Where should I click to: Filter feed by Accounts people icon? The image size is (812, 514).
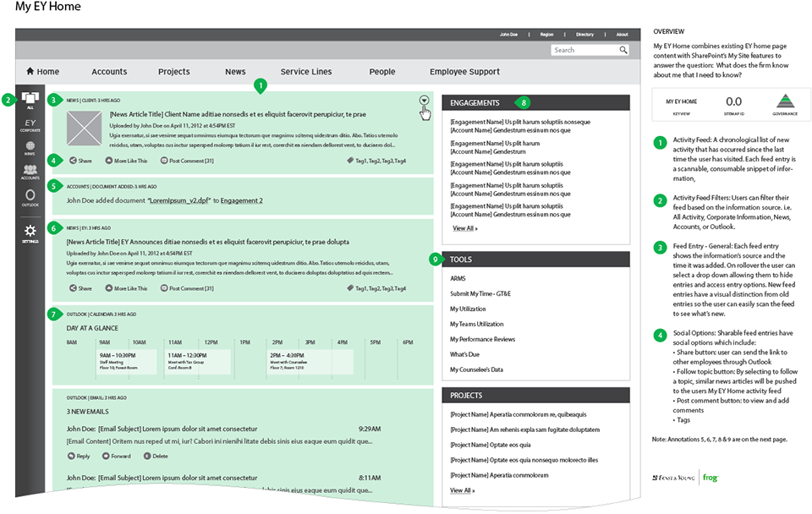click(30, 169)
